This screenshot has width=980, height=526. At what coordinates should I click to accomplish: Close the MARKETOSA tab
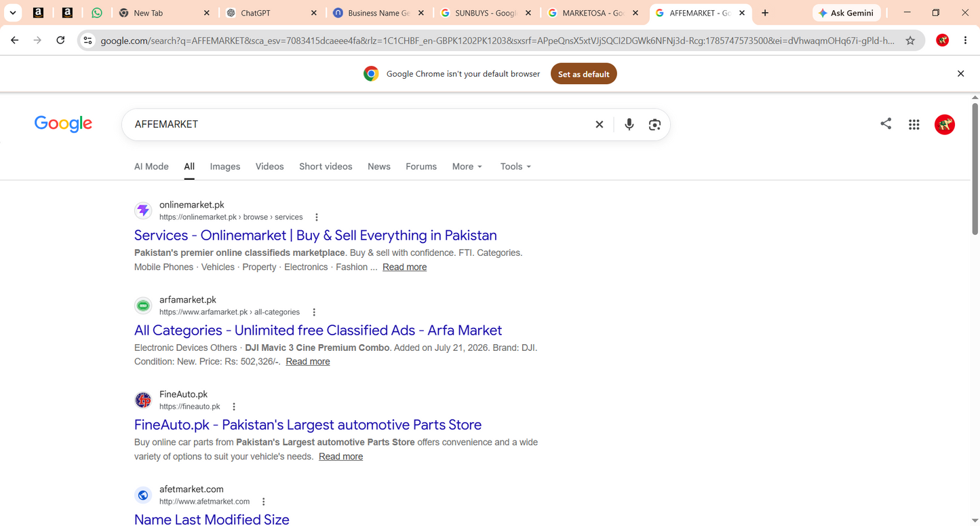[x=635, y=13]
